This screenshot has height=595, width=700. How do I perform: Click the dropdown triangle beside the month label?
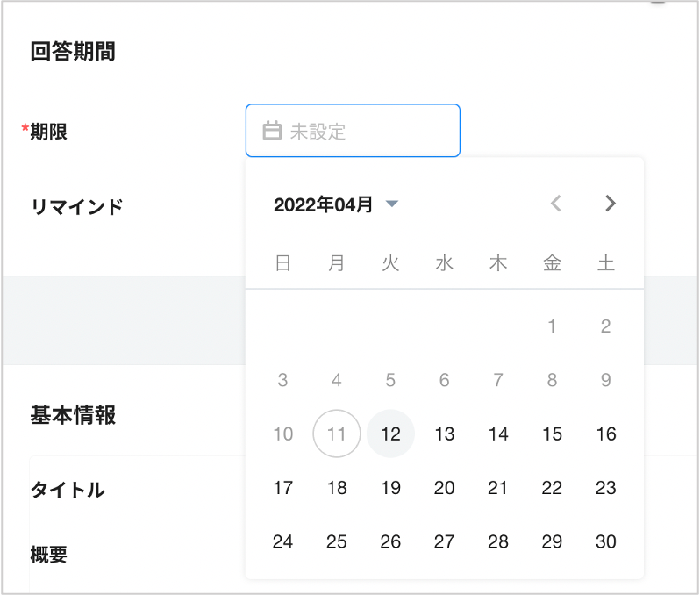click(392, 204)
